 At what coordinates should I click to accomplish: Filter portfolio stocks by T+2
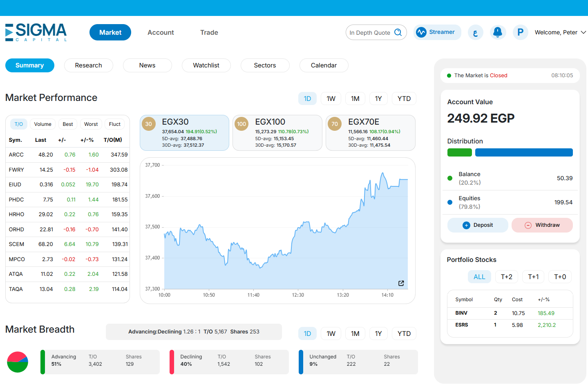[x=506, y=277]
